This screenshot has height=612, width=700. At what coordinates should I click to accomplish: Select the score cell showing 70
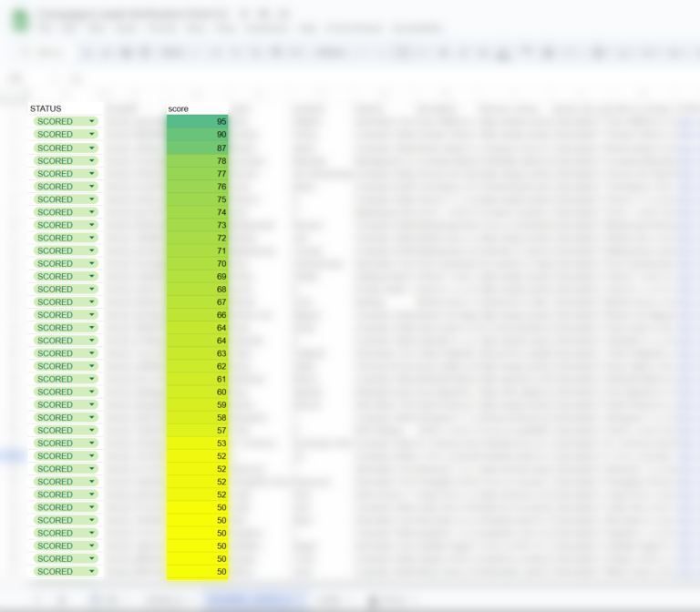[197, 263]
